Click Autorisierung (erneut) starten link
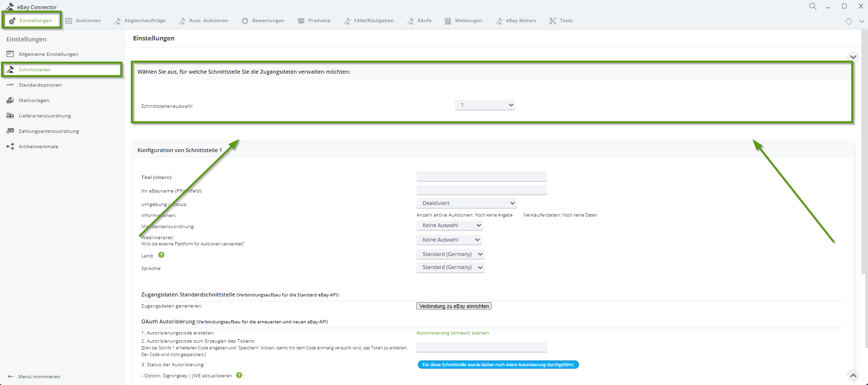Screen dimensions: 868x385 (x=453, y=333)
